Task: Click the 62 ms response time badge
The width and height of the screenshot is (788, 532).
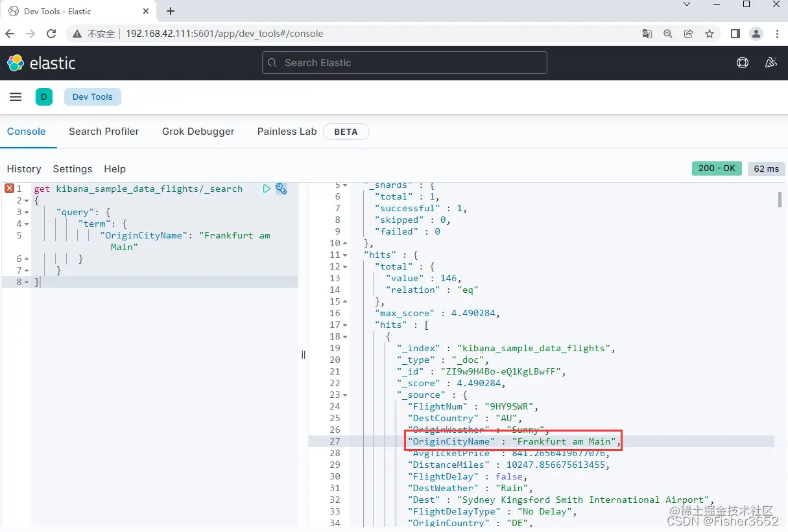Action: point(767,168)
